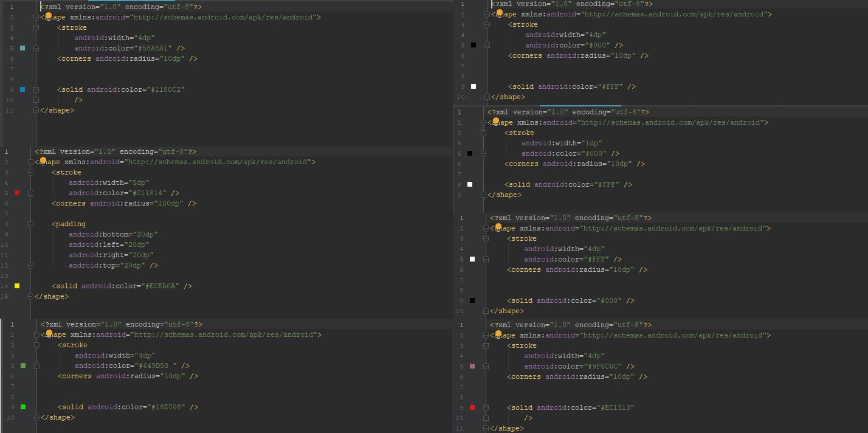
Task: Click the solid android:color="#18D708" line
Action: (x=128, y=407)
